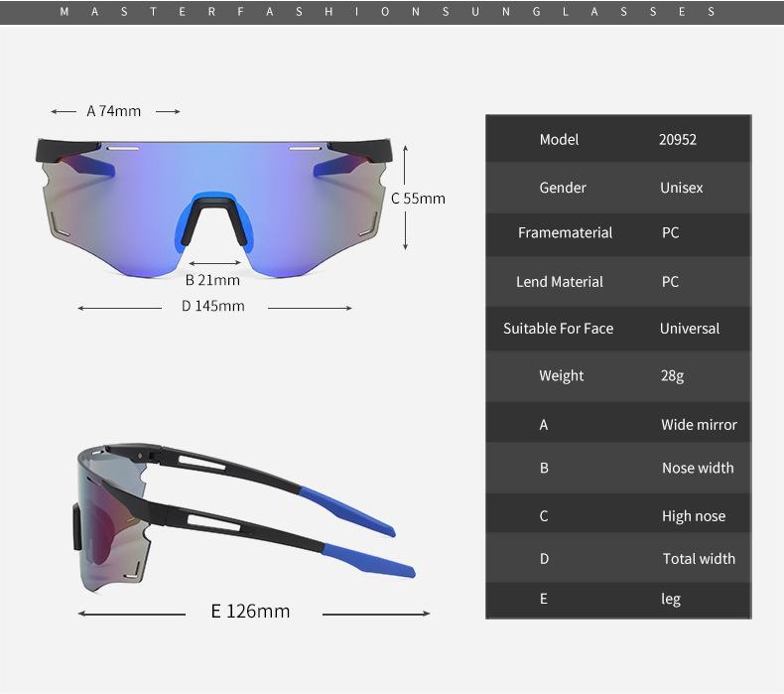
Task: Click the Gender Unisex row
Action: tap(618, 188)
